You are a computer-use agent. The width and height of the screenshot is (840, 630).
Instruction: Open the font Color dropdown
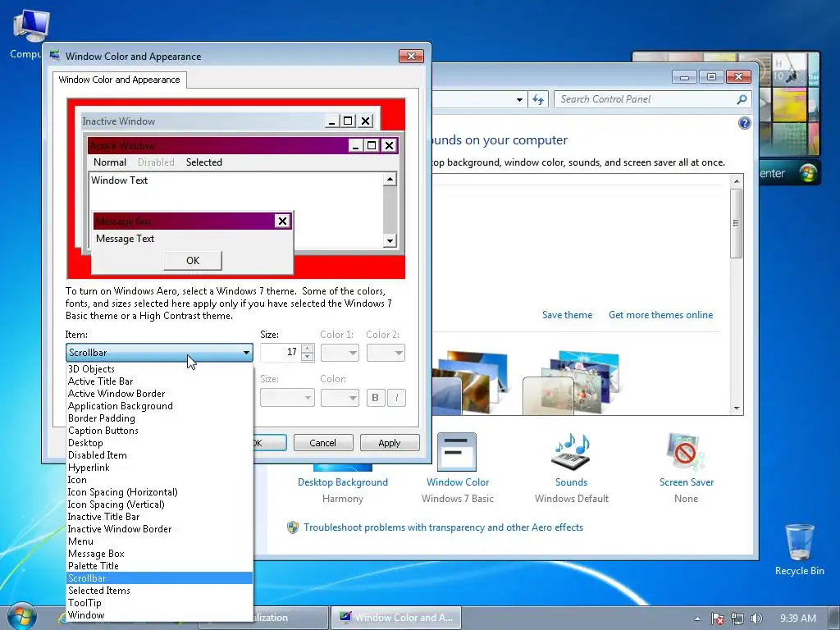(340, 398)
